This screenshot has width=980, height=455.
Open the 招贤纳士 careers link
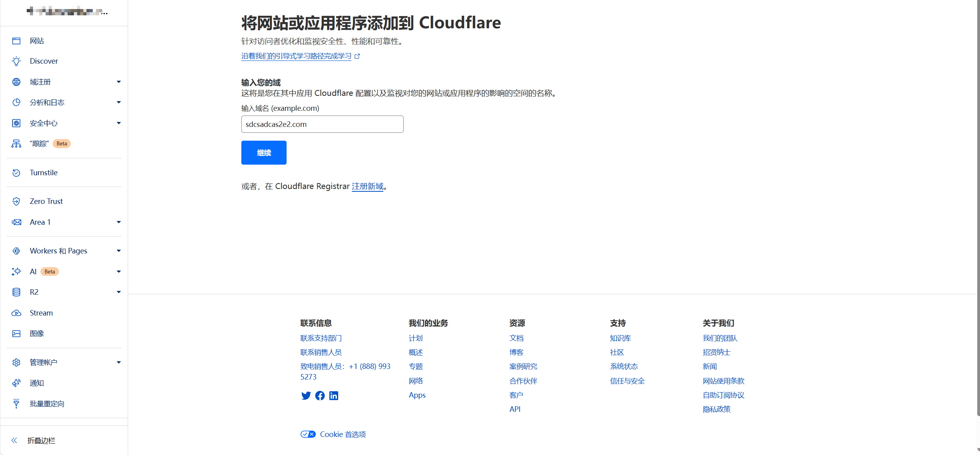(717, 352)
